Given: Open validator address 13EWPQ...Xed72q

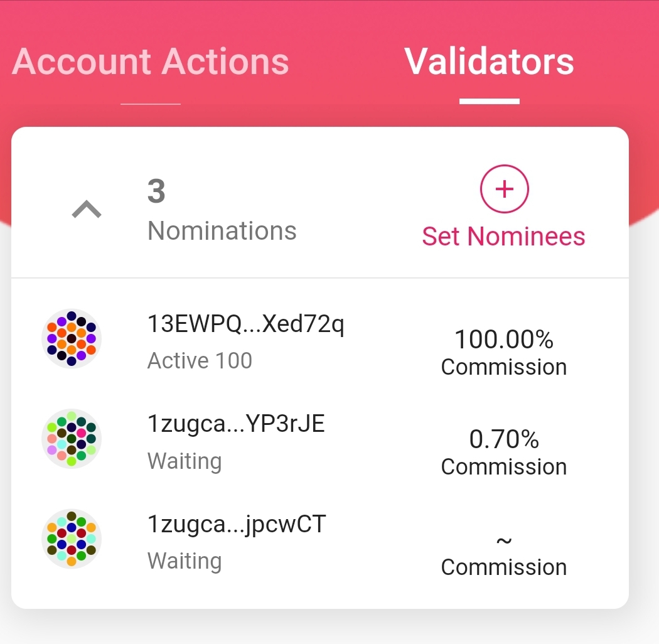Looking at the screenshot, I should pos(245,324).
